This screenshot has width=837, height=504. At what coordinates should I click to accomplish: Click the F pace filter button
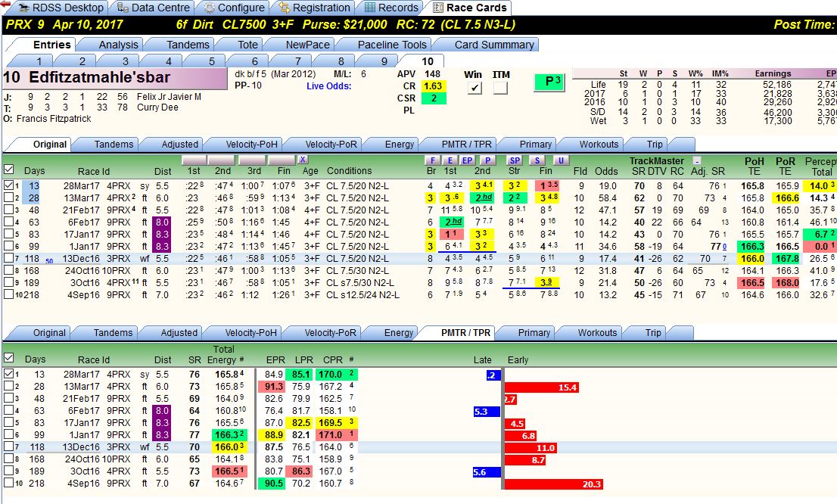(x=432, y=160)
